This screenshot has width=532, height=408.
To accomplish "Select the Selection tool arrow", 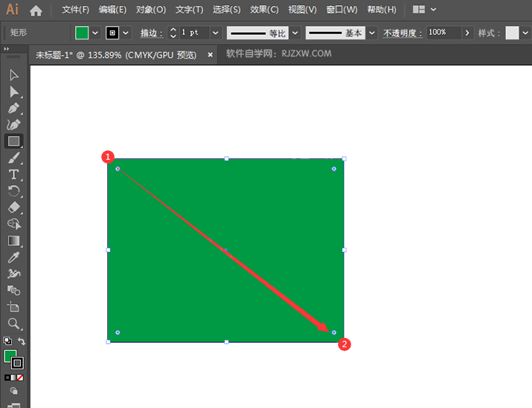I will (13, 75).
